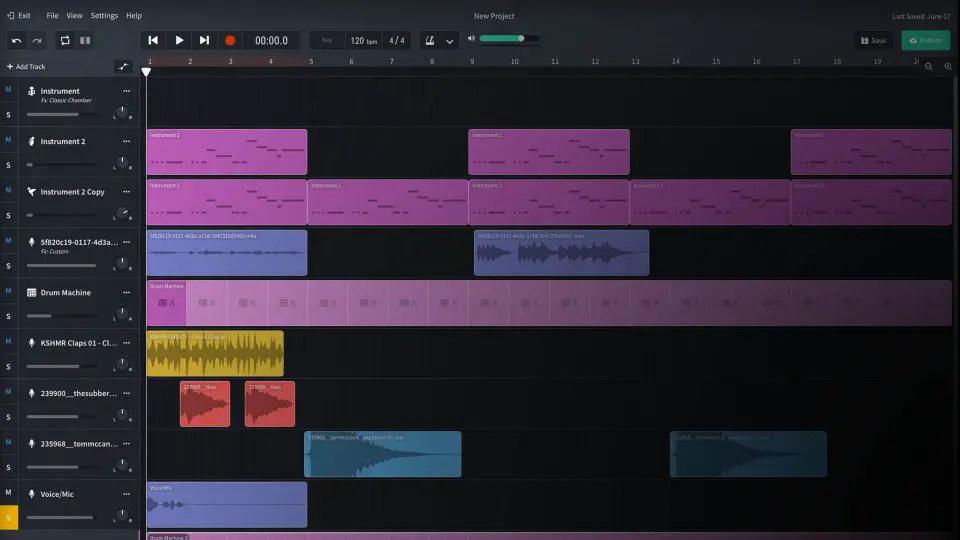This screenshot has width=960, height=540.
Task: Click the Save button
Action: (x=873, y=40)
